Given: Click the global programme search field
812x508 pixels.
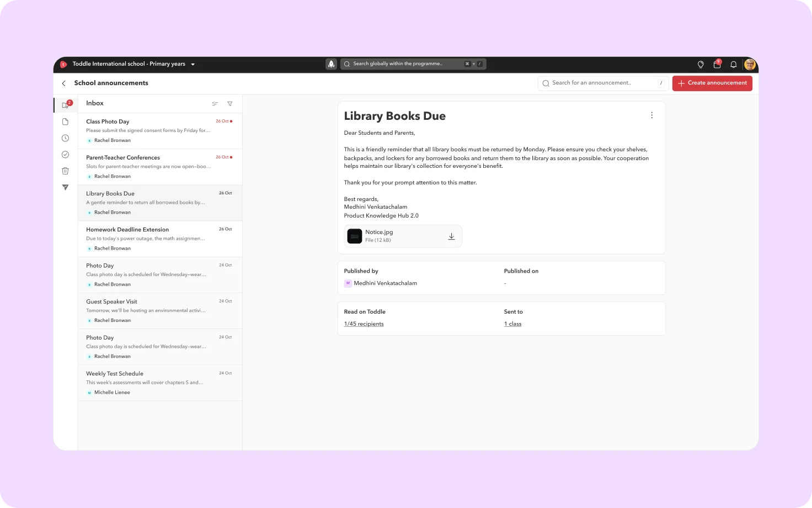Looking at the screenshot, I should click(x=413, y=64).
